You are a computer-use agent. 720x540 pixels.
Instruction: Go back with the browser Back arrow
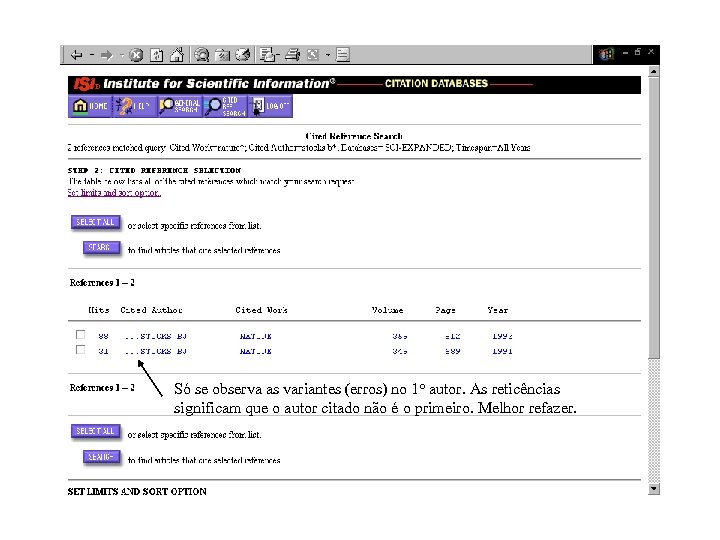(x=76, y=55)
